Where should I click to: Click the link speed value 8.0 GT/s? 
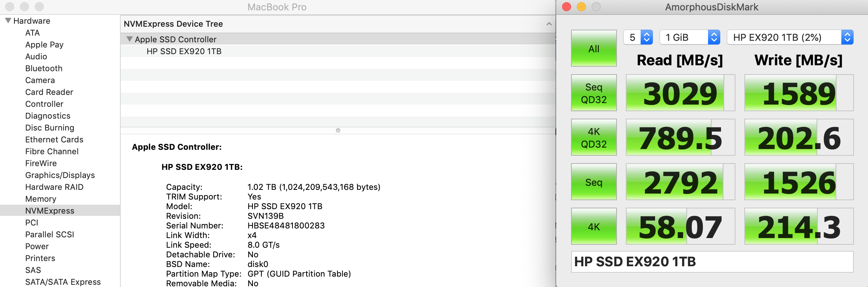(263, 245)
